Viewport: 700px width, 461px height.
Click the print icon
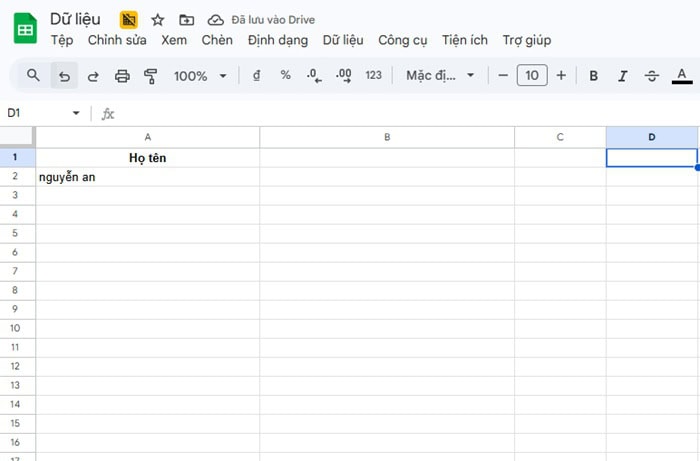122,75
